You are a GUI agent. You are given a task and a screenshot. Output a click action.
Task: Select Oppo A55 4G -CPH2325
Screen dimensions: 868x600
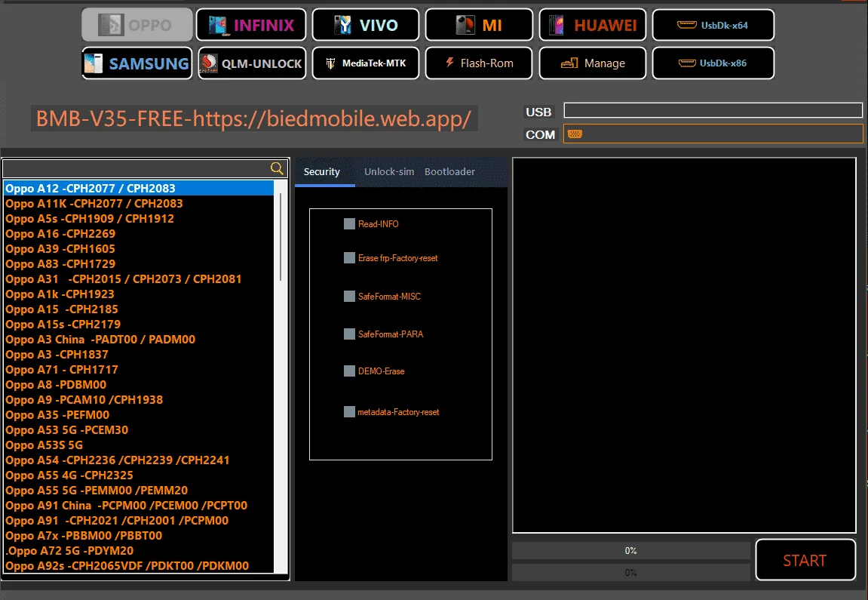click(139, 475)
